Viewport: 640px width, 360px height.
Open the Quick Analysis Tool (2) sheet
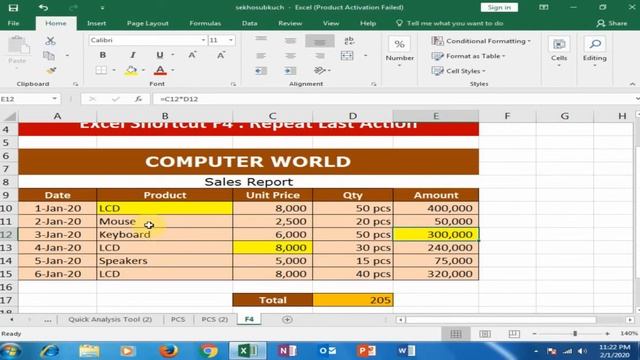pos(110,319)
